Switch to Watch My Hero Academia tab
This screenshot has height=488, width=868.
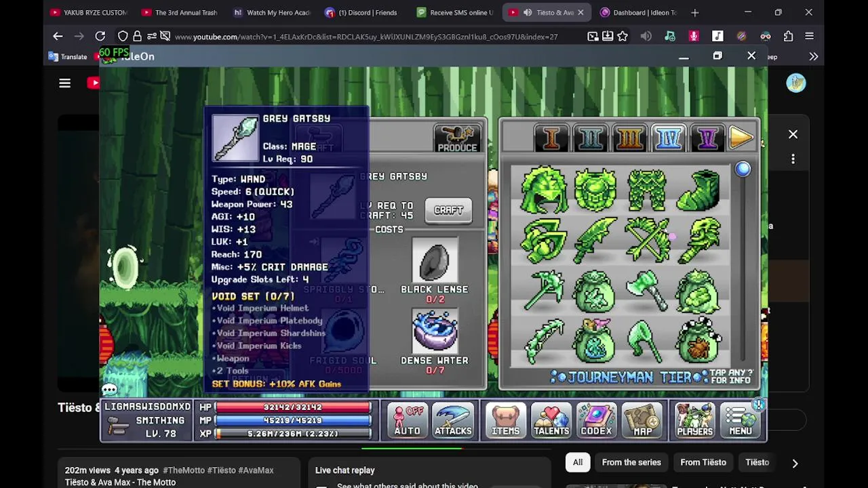(271, 12)
